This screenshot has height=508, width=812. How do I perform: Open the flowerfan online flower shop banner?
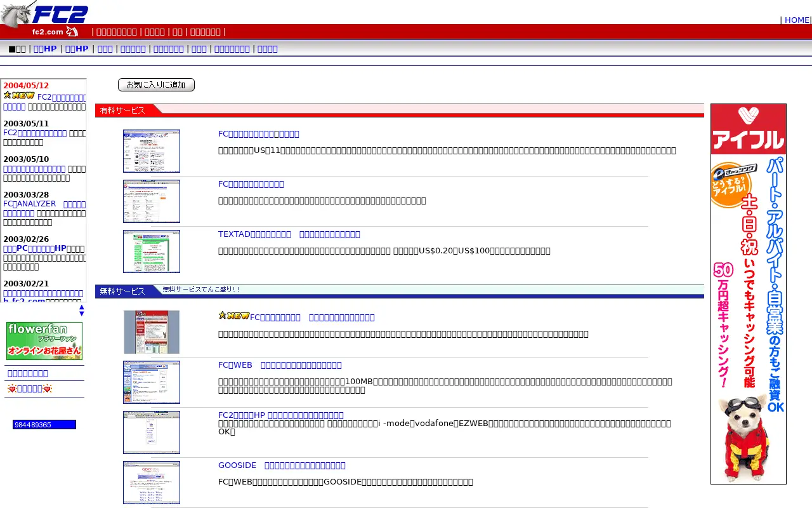pyautogui.click(x=44, y=341)
